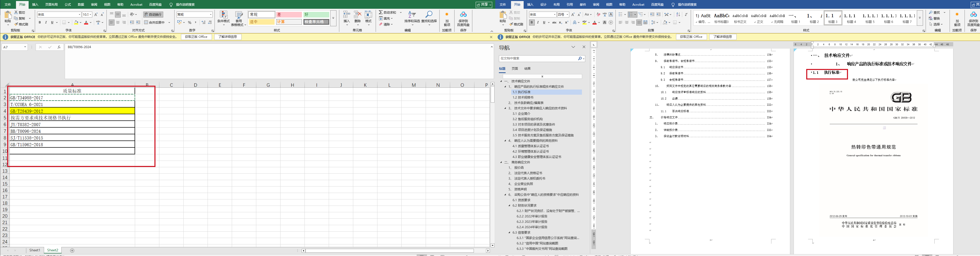Toggle Bold formatting in Word ribbon
The image size is (980, 256).
(x=531, y=22)
